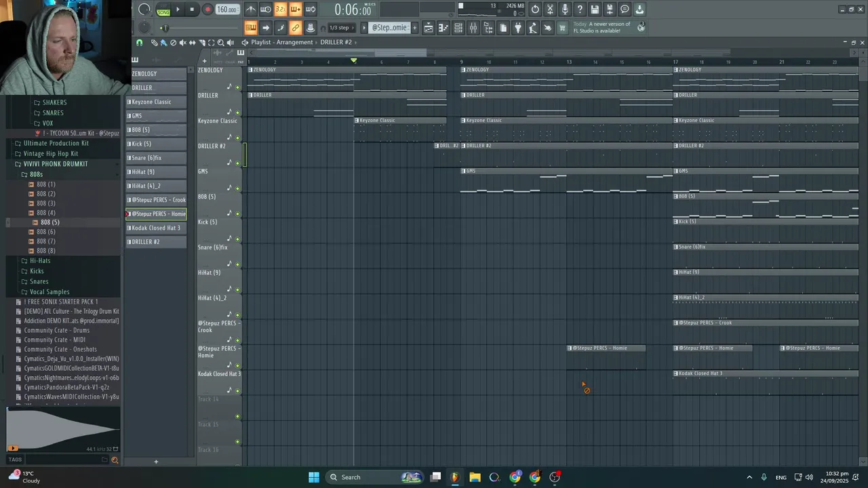This screenshot has height=488, width=868.
Task: Click the export download icon
Action: 639,9
